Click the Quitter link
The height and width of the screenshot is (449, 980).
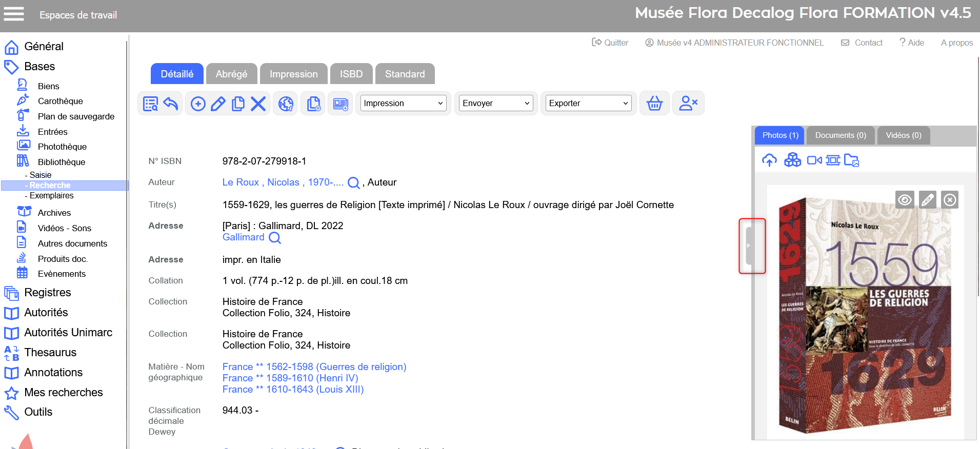(x=610, y=43)
